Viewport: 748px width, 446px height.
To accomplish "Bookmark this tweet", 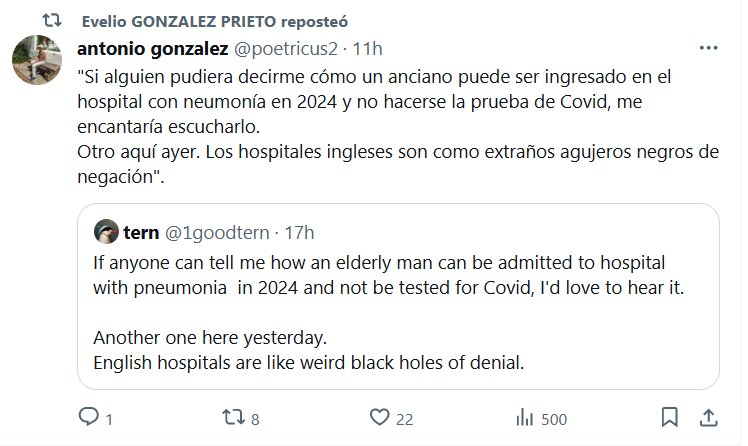I will 670,417.
